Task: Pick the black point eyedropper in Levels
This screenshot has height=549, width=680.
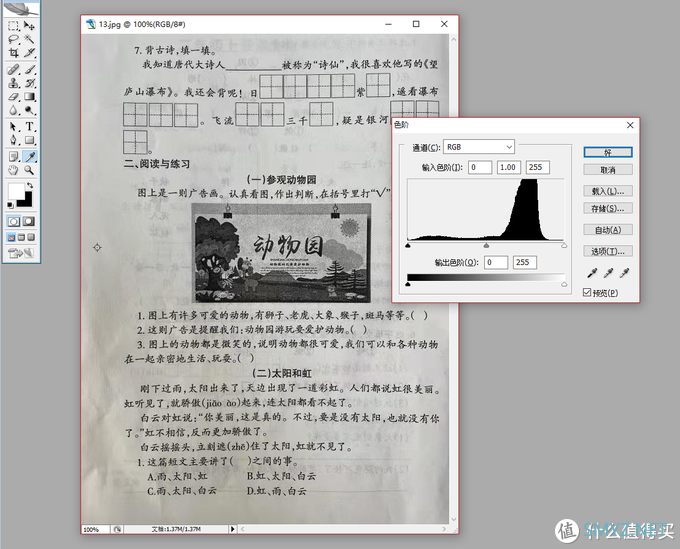Action: 592,273
